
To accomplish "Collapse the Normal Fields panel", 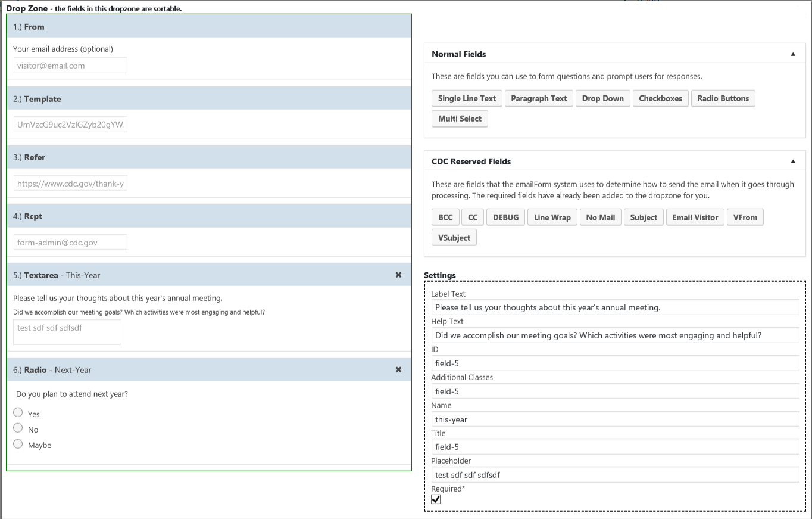I will [x=792, y=54].
